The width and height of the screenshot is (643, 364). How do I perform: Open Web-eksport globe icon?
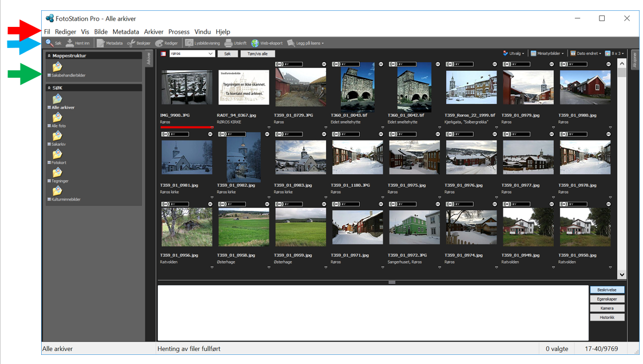[x=255, y=43]
